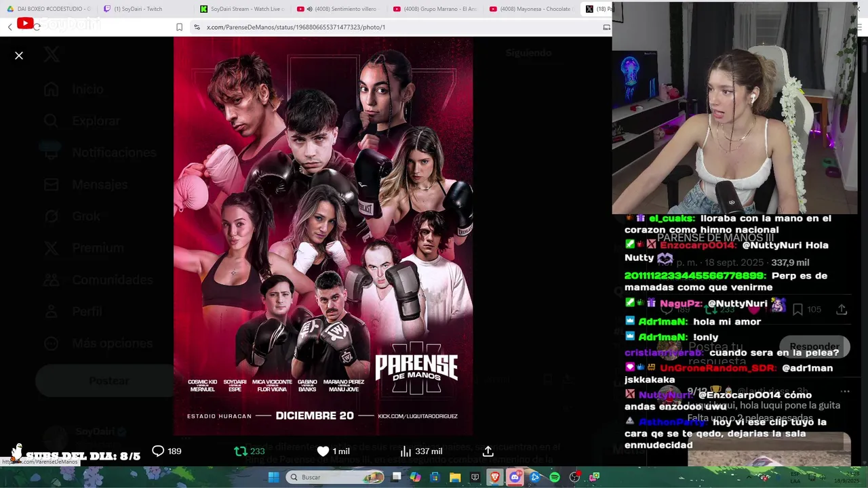The width and height of the screenshot is (868, 488).
Task: Click the Buscar taskbar search box
Action: (336, 477)
